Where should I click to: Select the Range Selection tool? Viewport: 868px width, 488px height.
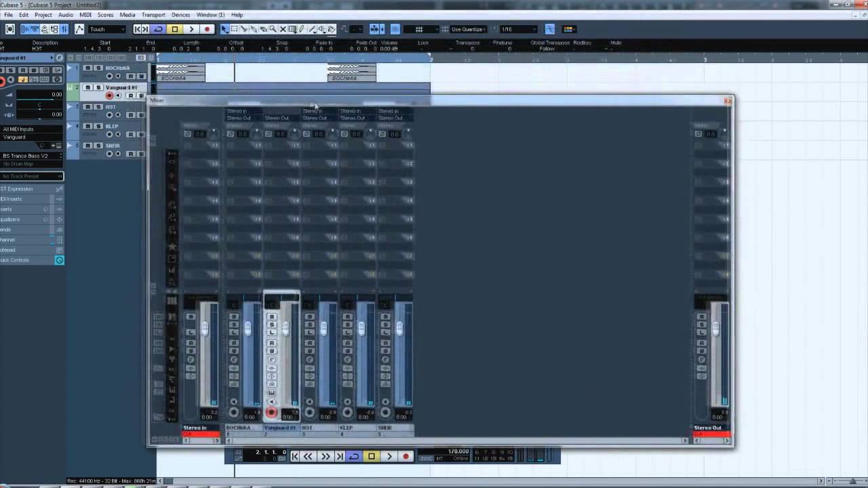235,29
